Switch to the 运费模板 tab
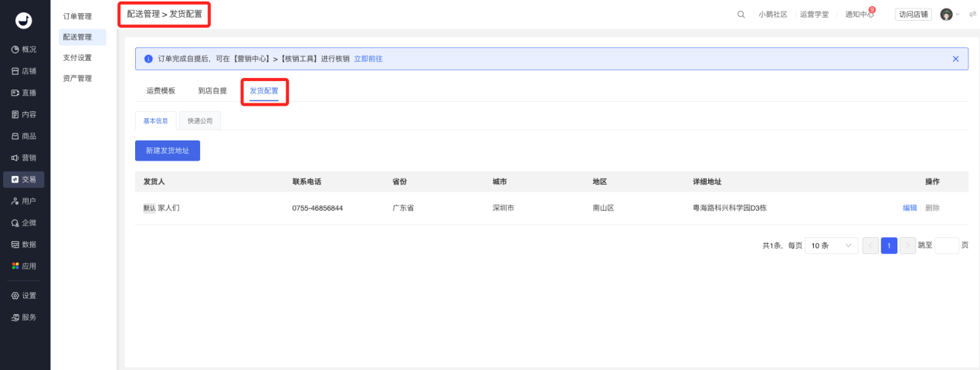980x370 pixels. pos(161,90)
